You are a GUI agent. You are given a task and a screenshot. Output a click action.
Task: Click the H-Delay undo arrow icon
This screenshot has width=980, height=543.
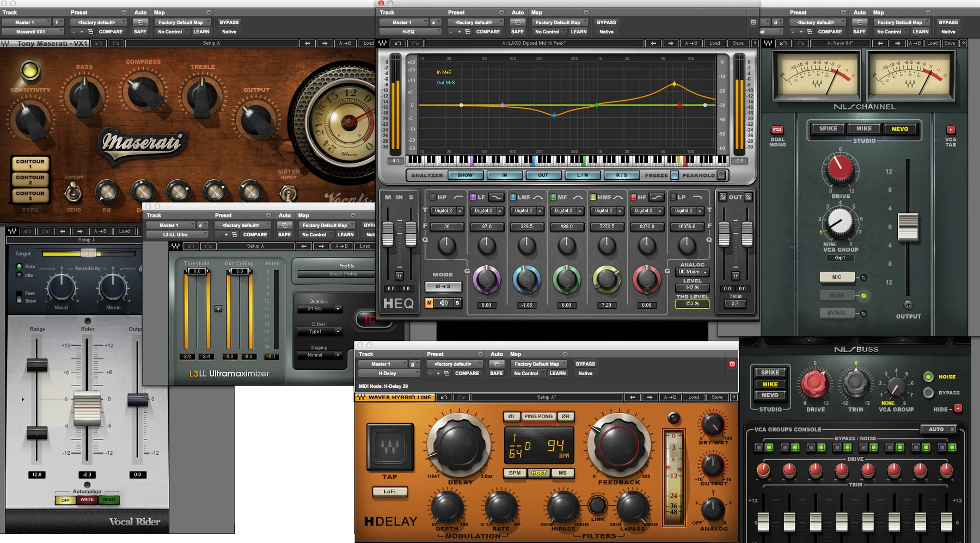point(444,397)
